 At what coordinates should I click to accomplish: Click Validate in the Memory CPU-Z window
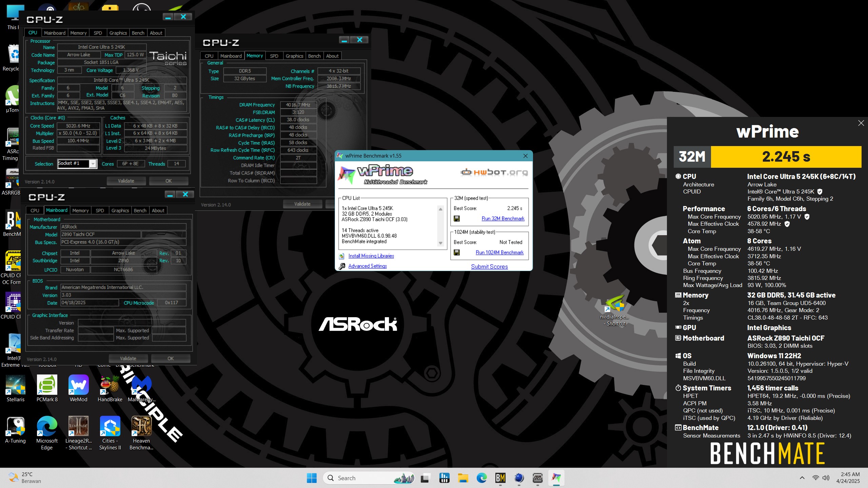coord(302,204)
